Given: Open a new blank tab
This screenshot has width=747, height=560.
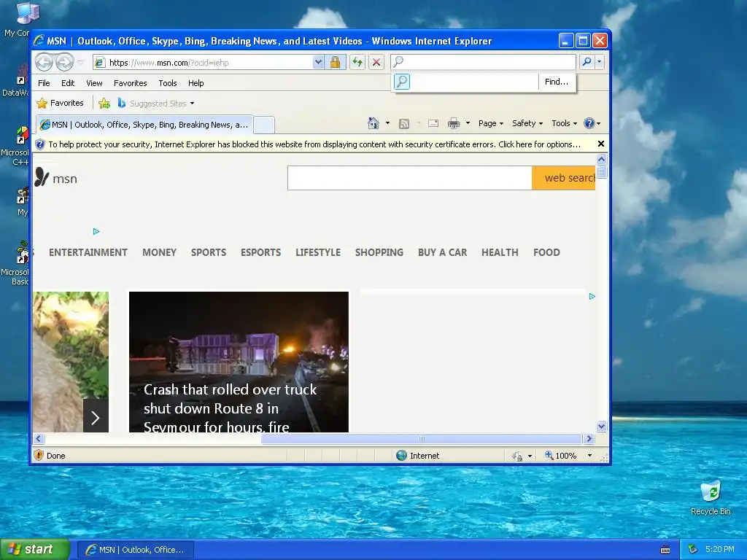Looking at the screenshot, I should tap(264, 125).
